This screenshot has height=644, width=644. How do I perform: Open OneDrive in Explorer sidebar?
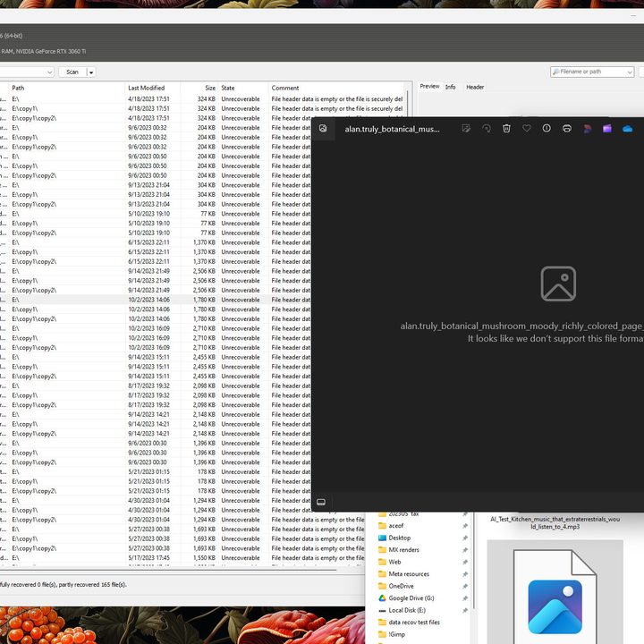(396, 586)
